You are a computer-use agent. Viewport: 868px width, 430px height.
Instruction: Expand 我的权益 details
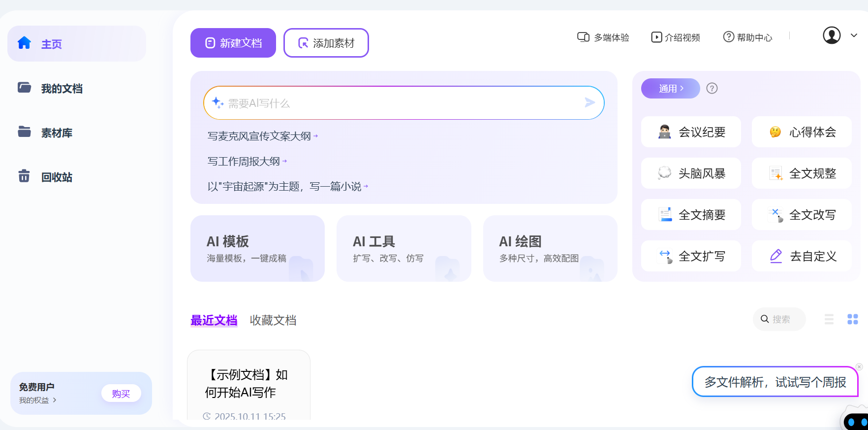38,400
